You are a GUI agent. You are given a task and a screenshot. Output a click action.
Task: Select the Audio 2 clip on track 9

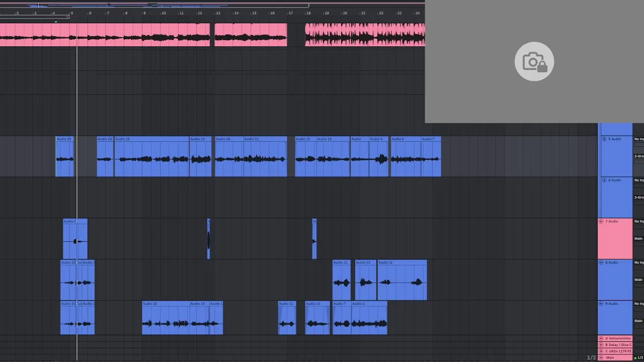(369, 318)
